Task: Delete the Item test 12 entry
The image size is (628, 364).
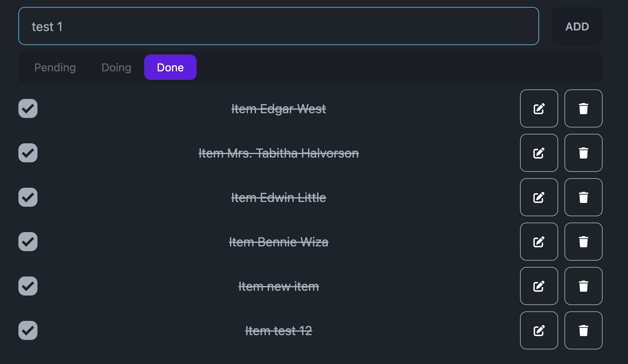Action: coord(583,330)
